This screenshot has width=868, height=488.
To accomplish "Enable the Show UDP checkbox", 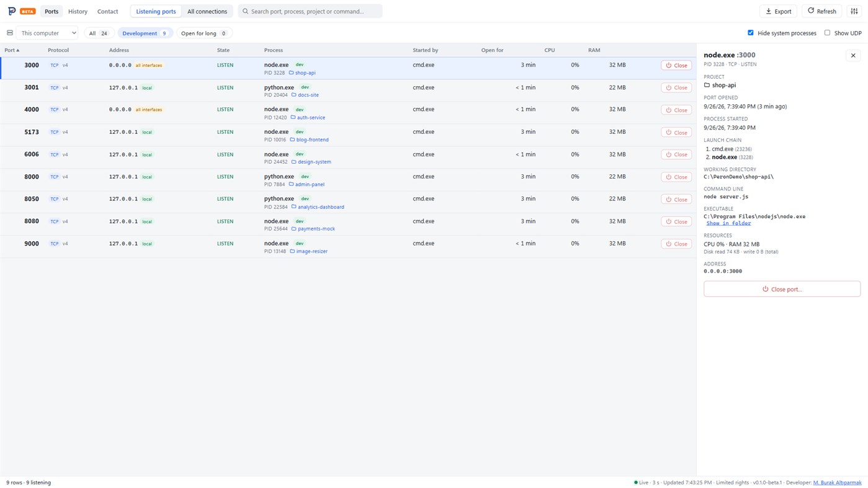I will pyautogui.click(x=827, y=33).
